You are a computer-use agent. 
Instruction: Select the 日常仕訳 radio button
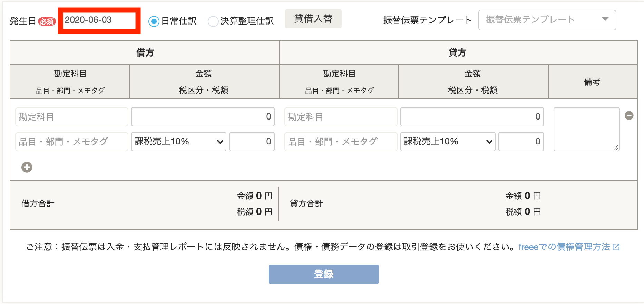pos(154,21)
